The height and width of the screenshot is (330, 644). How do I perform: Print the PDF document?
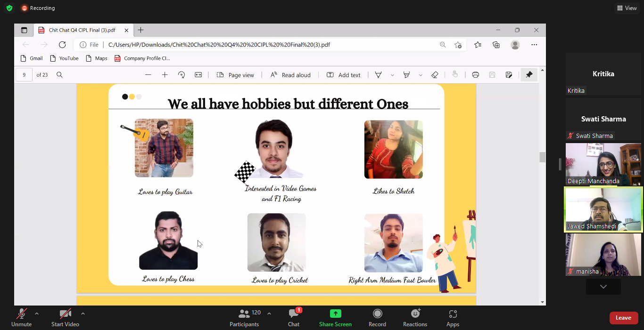[x=475, y=75]
